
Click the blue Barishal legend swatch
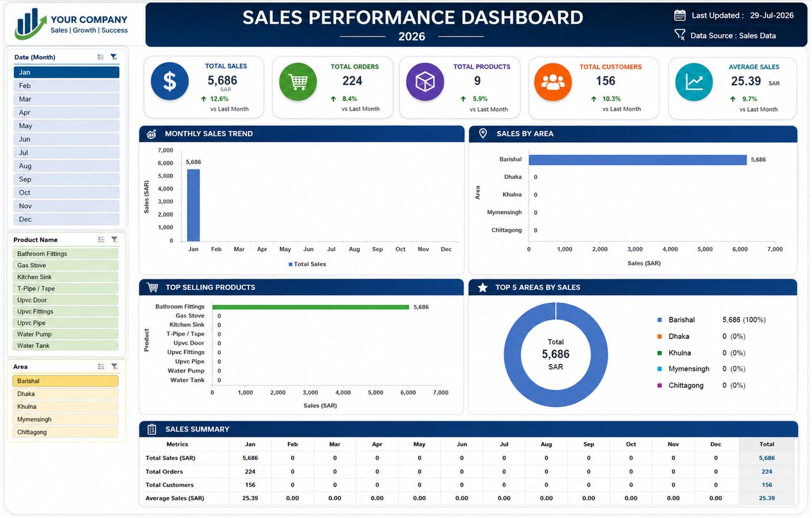coord(660,320)
